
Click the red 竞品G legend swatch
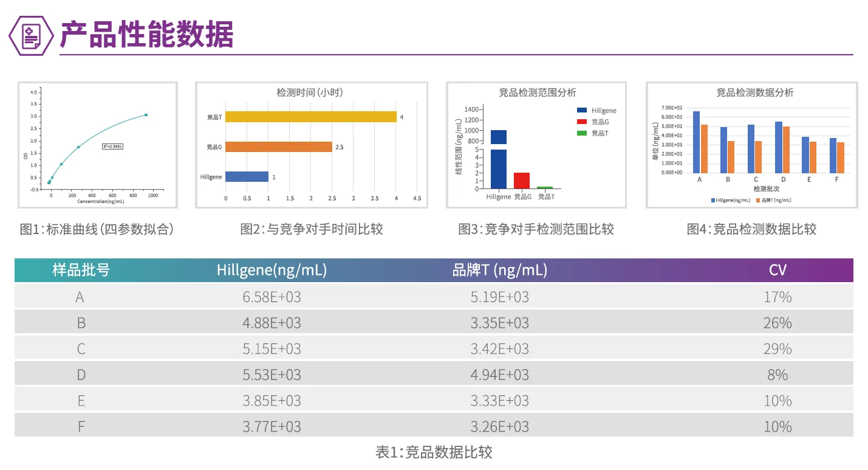582,122
